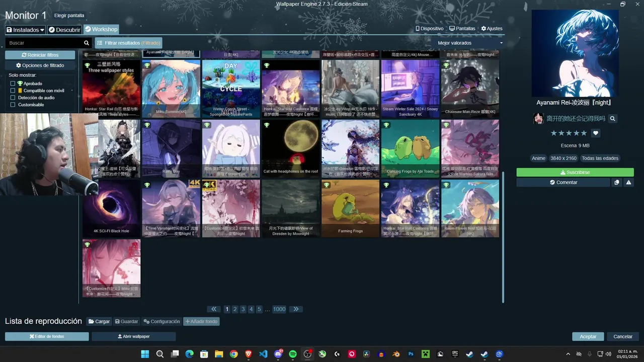Open the Instalados dropdown
The image size is (644, 362).
[x=25, y=30]
